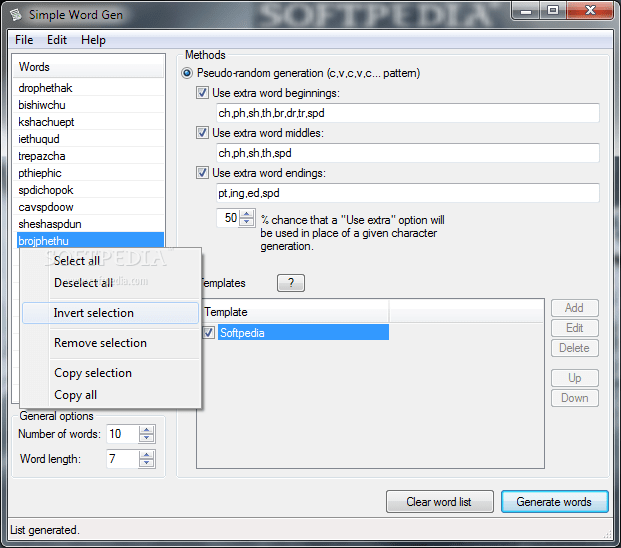The image size is (621, 548).
Task: Click the Generate words button
Action: click(554, 502)
